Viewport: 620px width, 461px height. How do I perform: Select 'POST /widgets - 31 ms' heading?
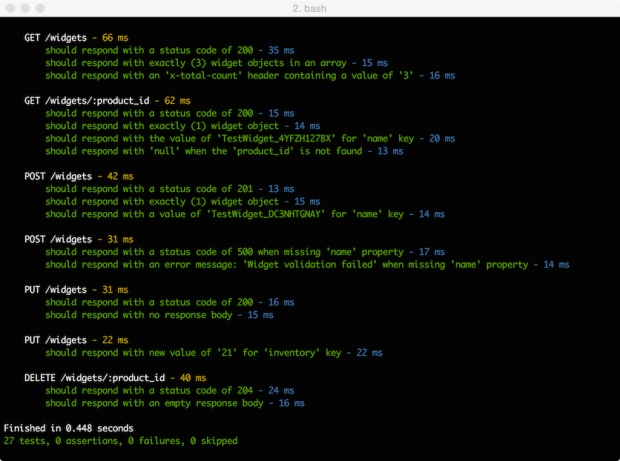(79, 239)
